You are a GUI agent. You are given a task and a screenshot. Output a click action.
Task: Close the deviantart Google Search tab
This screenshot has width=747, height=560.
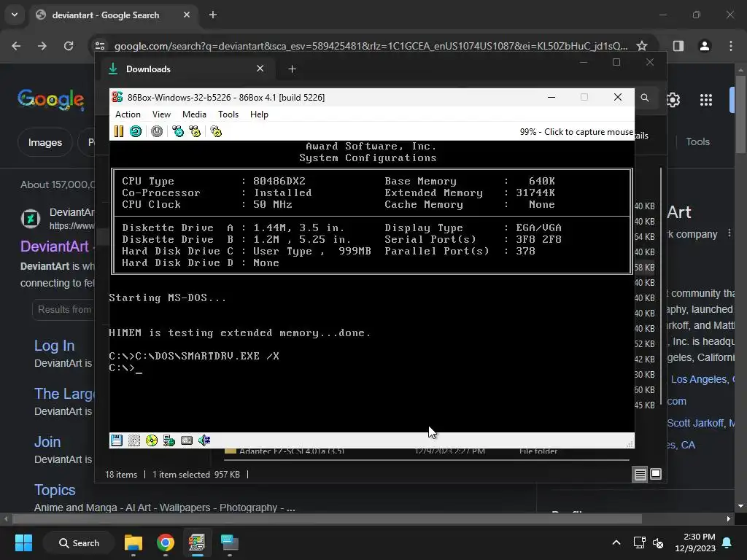pos(187,15)
